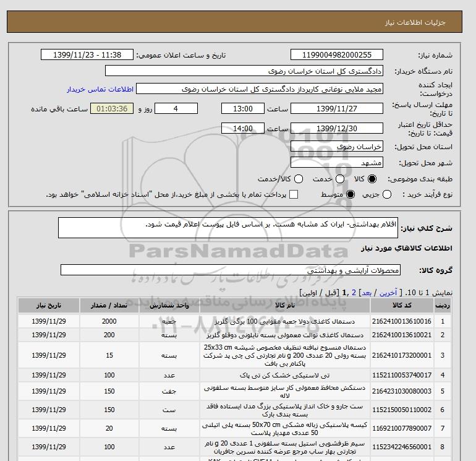Click the delivery province field خراسان رضوی
The width and height of the screenshot is (476, 461).
pos(337,147)
